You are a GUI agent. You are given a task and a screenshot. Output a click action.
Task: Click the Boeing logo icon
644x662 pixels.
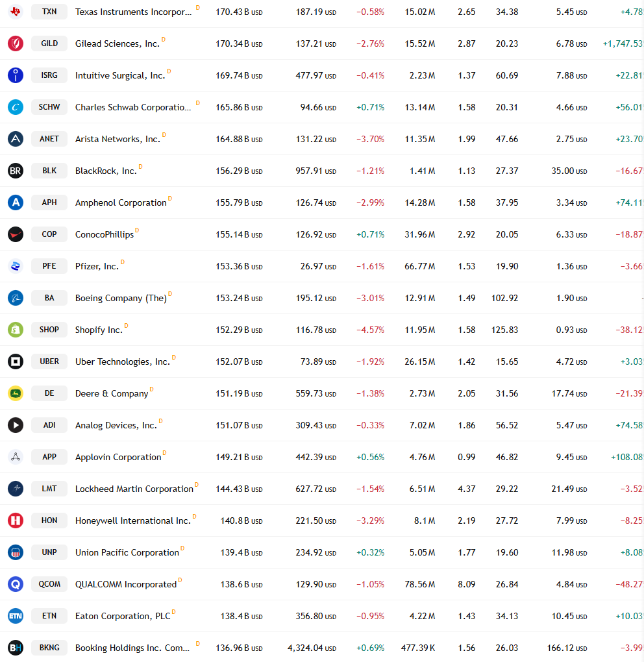[x=16, y=298]
